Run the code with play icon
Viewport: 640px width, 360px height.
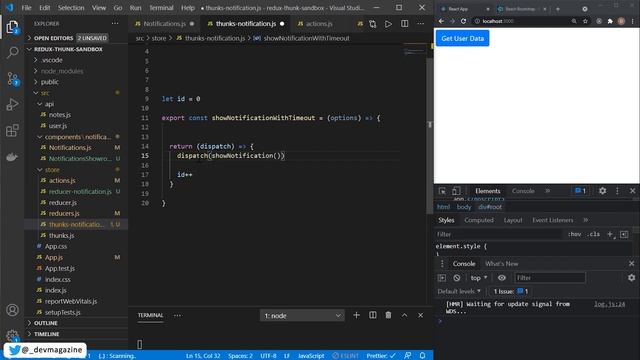(388, 24)
